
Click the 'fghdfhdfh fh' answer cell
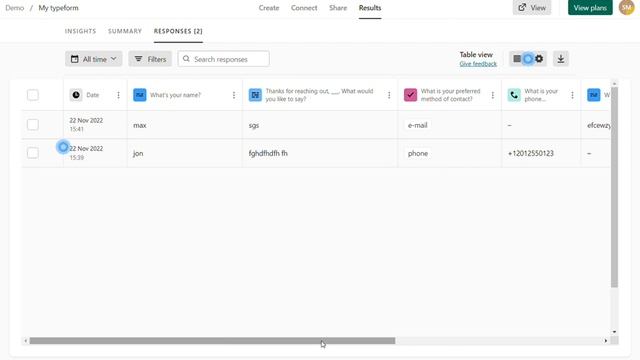[x=268, y=153]
